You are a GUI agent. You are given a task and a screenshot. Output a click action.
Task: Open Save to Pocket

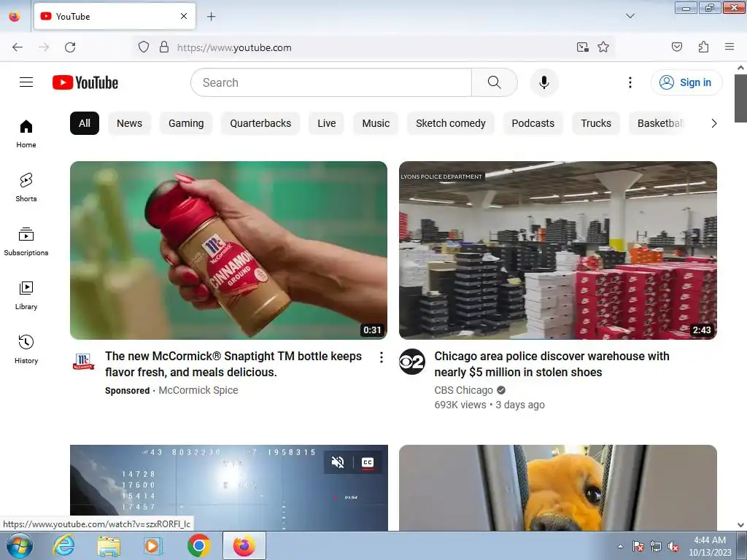pyautogui.click(x=676, y=47)
